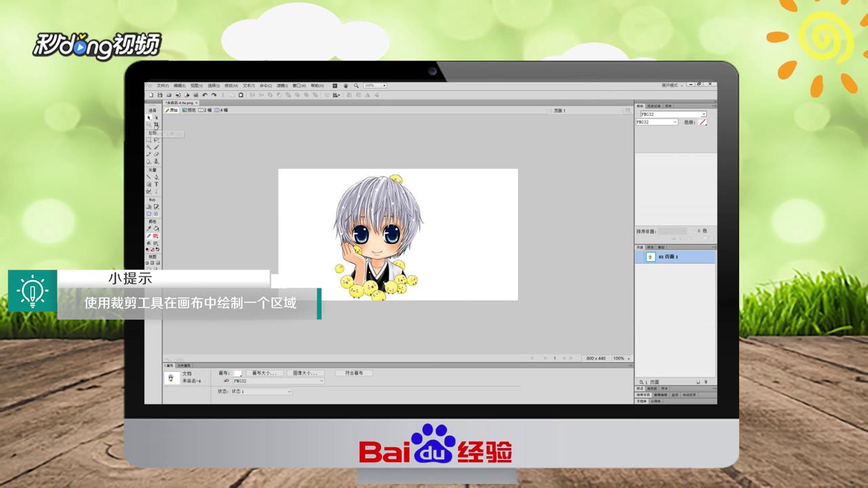
Task: Open the 编辑 menu
Action: 180,86
